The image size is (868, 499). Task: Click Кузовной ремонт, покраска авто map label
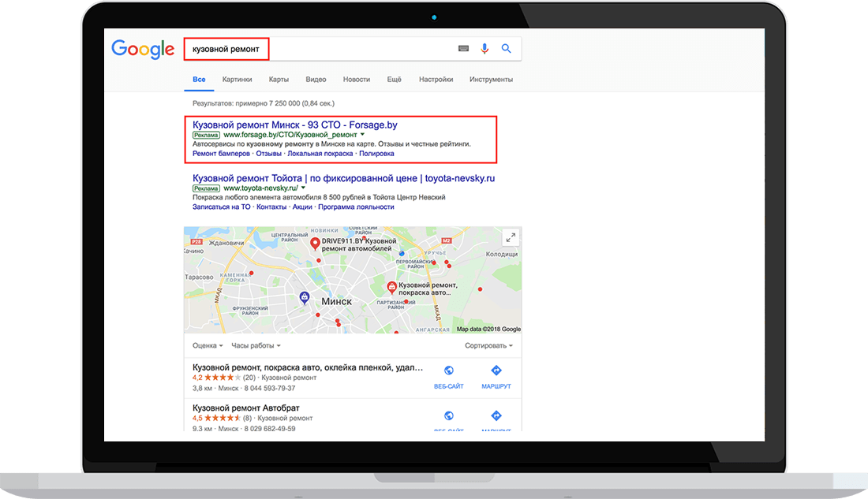coord(428,289)
